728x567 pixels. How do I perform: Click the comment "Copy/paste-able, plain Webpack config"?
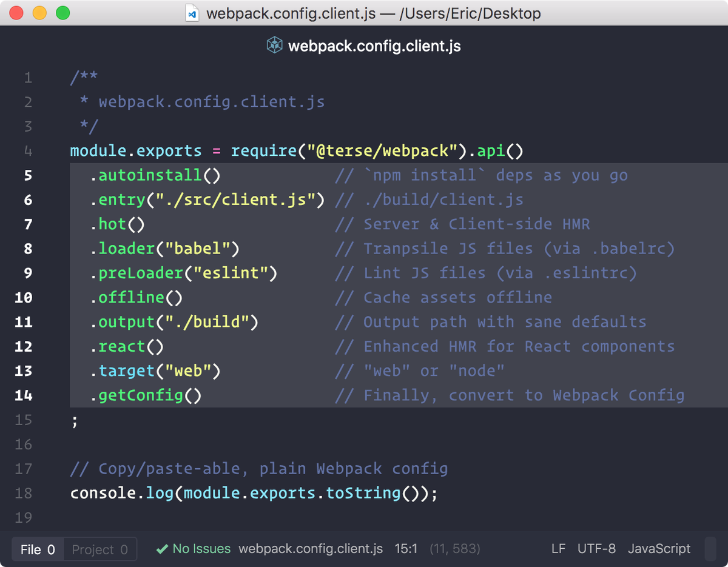tap(259, 469)
